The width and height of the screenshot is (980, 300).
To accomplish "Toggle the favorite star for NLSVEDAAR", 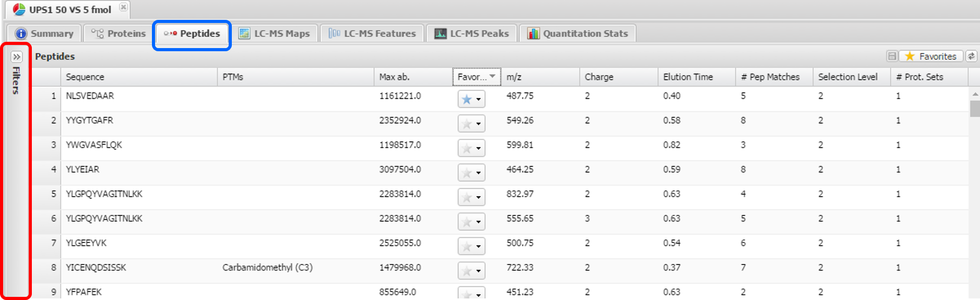I will tap(467, 99).
